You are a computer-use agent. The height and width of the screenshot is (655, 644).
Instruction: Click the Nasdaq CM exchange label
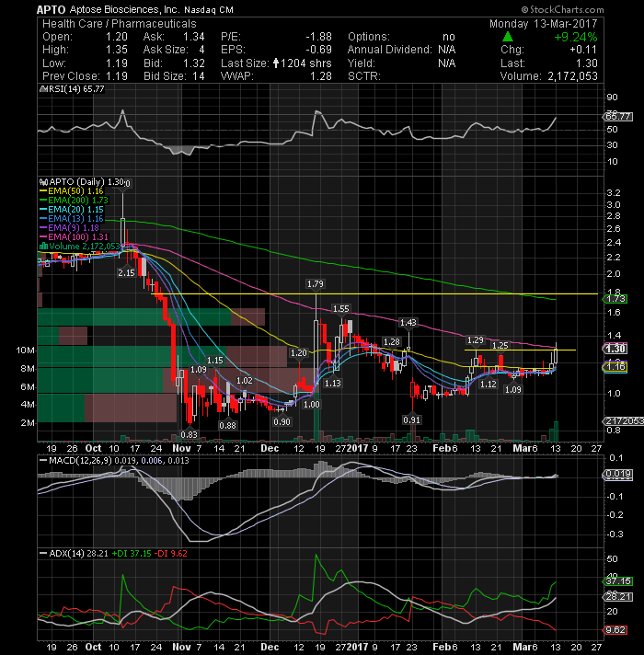point(209,10)
